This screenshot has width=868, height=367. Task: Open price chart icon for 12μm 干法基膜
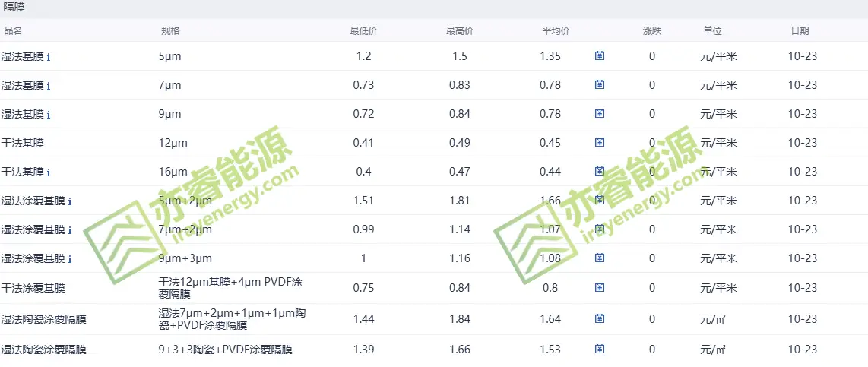(x=600, y=143)
